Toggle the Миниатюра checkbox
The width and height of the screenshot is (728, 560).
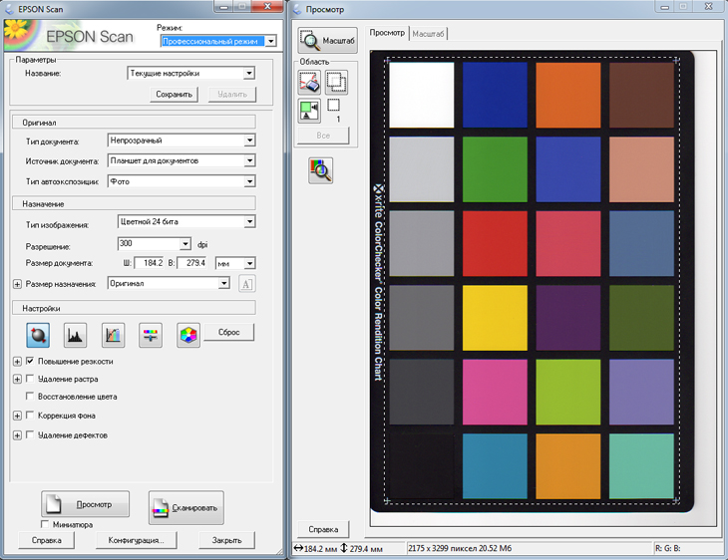coord(45,524)
